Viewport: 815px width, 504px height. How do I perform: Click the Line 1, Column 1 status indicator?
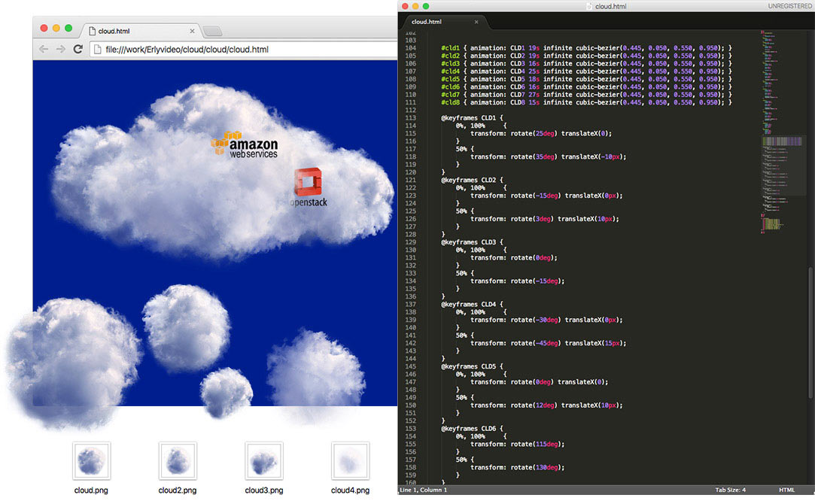424,490
